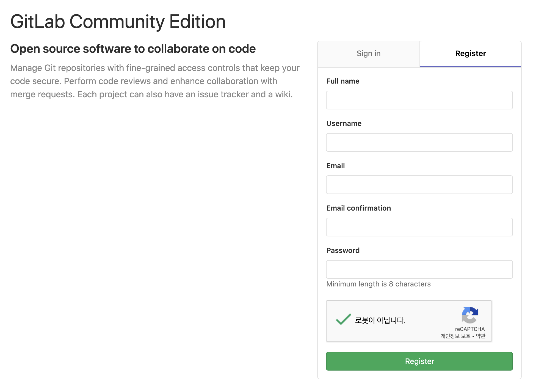This screenshot has height=392, width=536.
Task: Open the 약관 terms link
Action: 480,336
